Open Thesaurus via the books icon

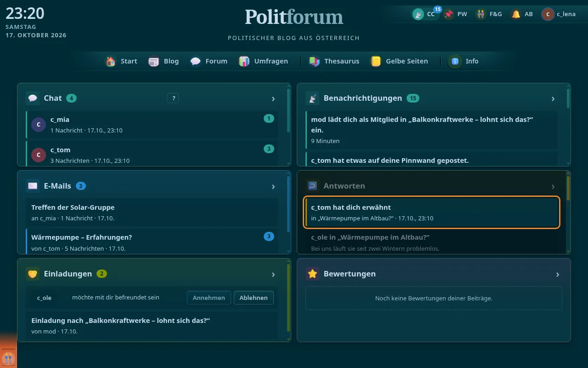click(x=314, y=61)
